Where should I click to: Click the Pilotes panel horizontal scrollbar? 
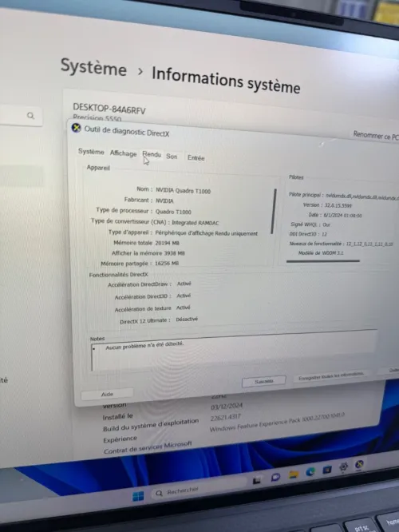tap(322, 261)
